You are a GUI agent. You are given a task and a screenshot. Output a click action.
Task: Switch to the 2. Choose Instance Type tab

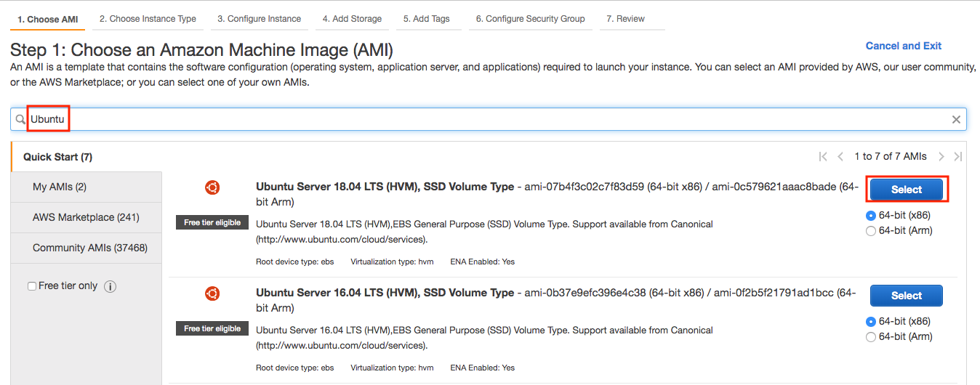point(148,19)
